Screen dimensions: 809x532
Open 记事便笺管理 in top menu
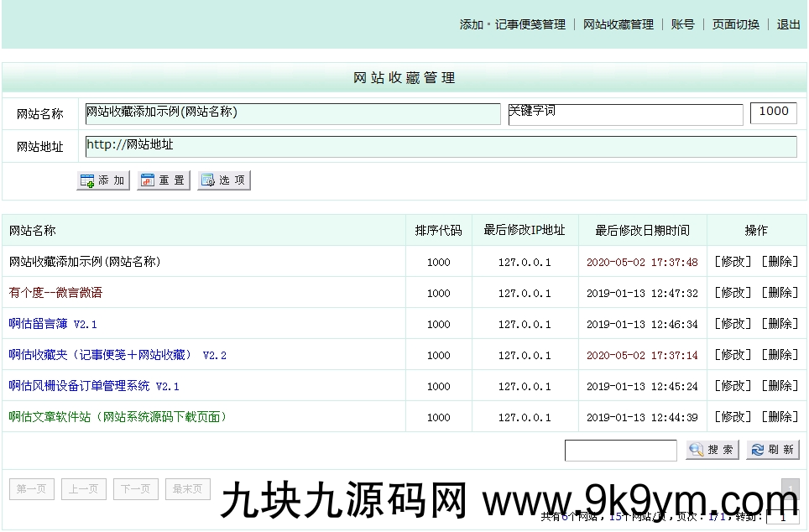point(530,24)
